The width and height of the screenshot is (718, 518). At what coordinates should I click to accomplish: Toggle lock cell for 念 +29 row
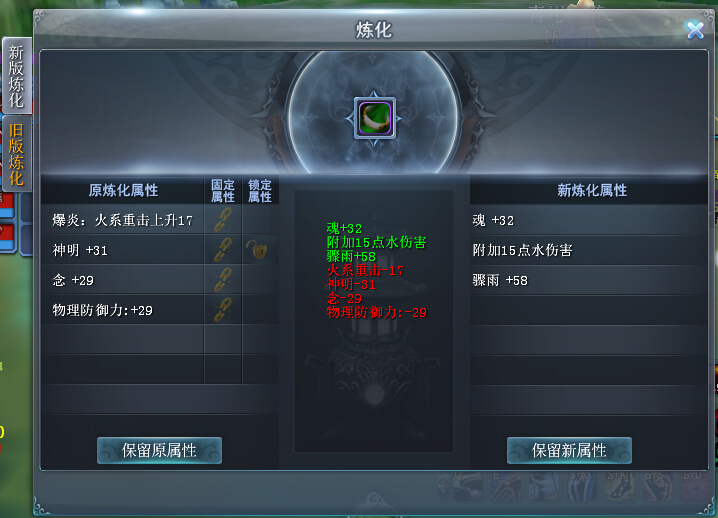[x=260, y=280]
